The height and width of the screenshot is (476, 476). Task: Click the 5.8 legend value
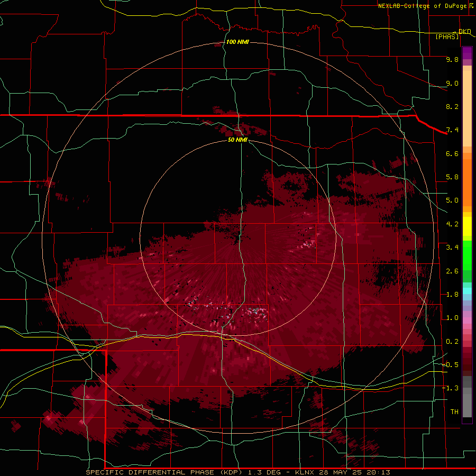pyautogui.click(x=452, y=177)
